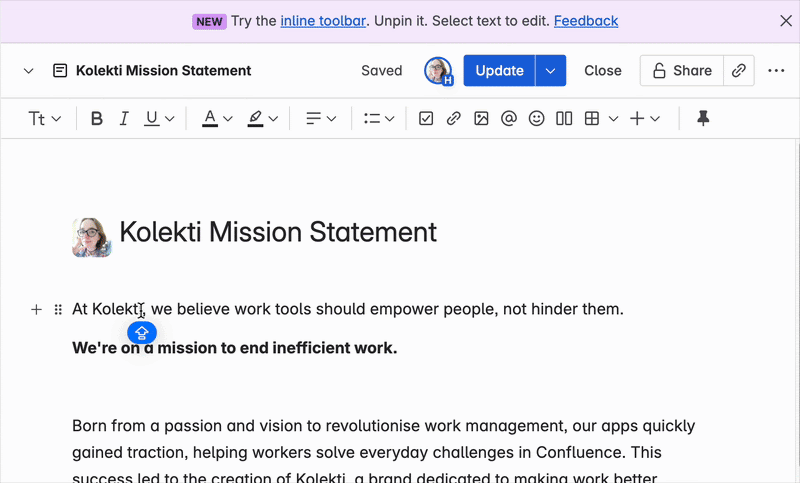Open underline more formatting dropdown
The height and width of the screenshot is (483, 800).
(x=170, y=119)
